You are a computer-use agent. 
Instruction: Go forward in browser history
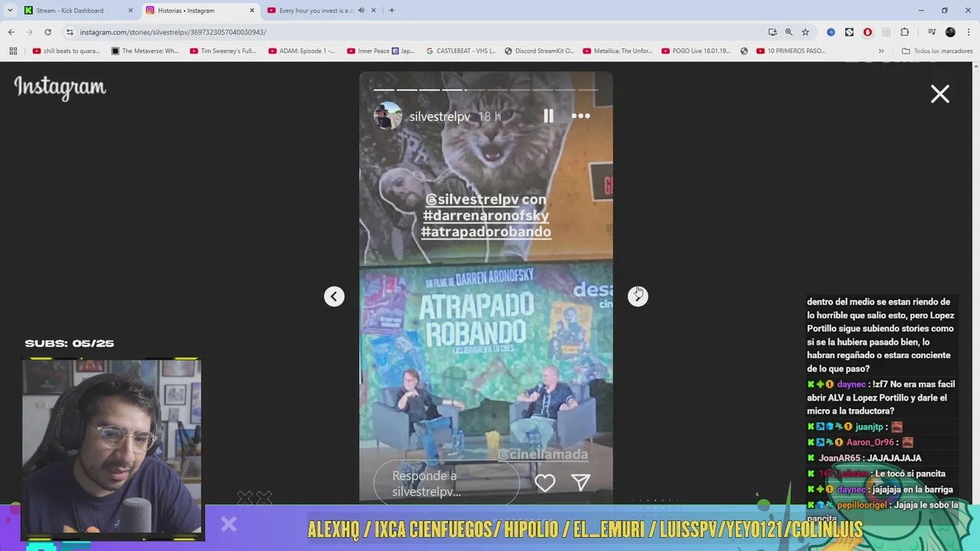(x=30, y=32)
